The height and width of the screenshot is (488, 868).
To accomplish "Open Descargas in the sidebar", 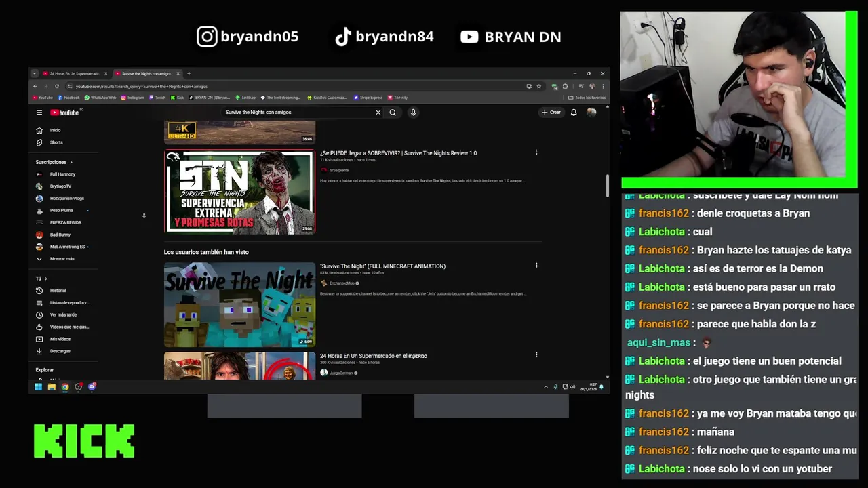I will [x=54, y=351].
